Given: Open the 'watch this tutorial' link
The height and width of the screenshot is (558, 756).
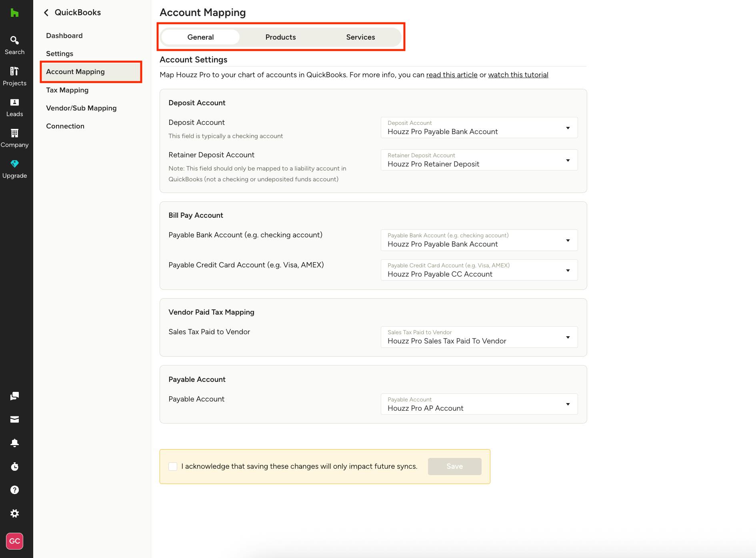Looking at the screenshot, I should tap(518, 75).
